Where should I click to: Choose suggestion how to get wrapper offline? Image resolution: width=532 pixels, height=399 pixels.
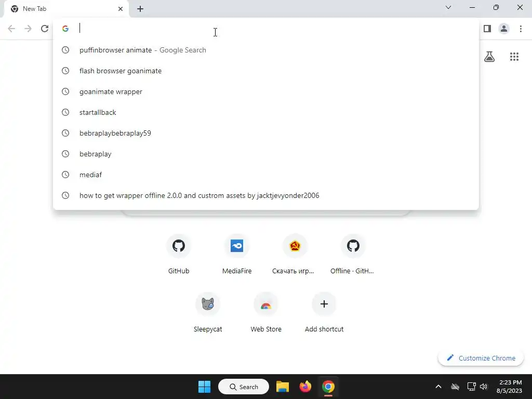pyautogui.click(x=266, y=195)
